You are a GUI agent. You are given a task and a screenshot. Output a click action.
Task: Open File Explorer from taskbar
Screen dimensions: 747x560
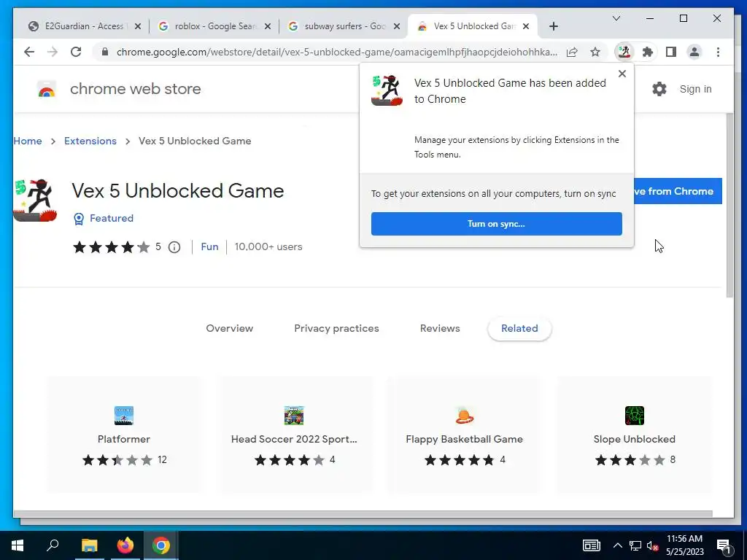point(89,545)
